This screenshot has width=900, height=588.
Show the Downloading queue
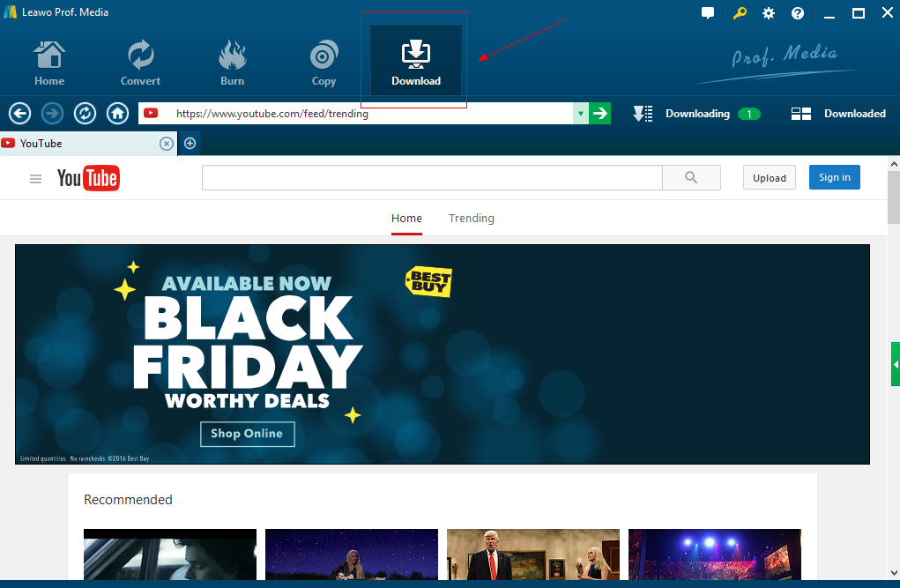[696, 114]
